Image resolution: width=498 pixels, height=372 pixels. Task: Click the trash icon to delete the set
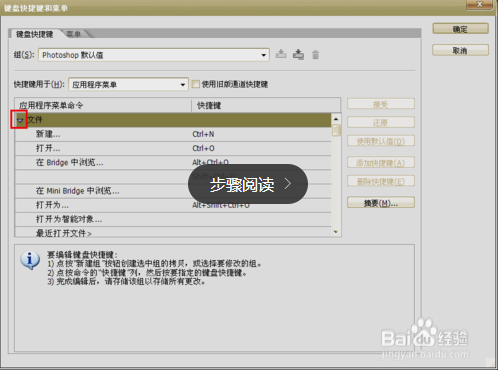(x=315, y=55)
